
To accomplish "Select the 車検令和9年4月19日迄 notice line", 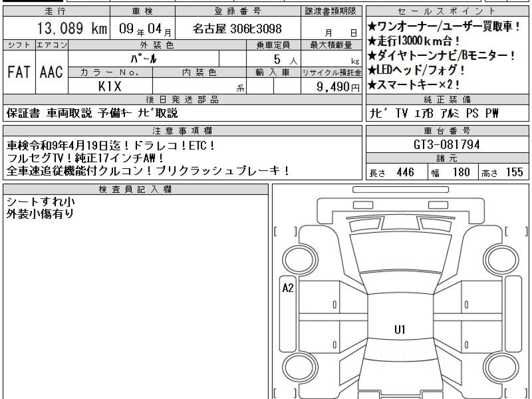I will 111,145.
